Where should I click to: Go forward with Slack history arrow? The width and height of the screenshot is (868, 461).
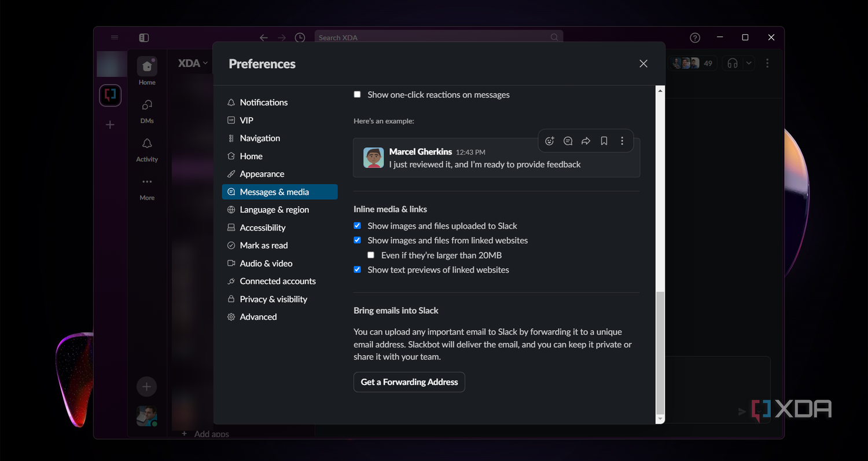pyautogui.click(x=282, y=38)
